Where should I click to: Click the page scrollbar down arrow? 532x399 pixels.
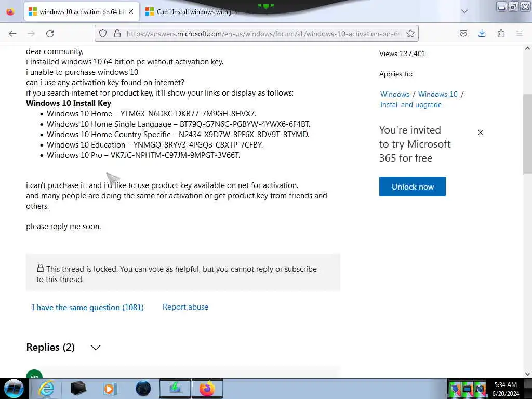pyautogui.click(x=527, y=374)
